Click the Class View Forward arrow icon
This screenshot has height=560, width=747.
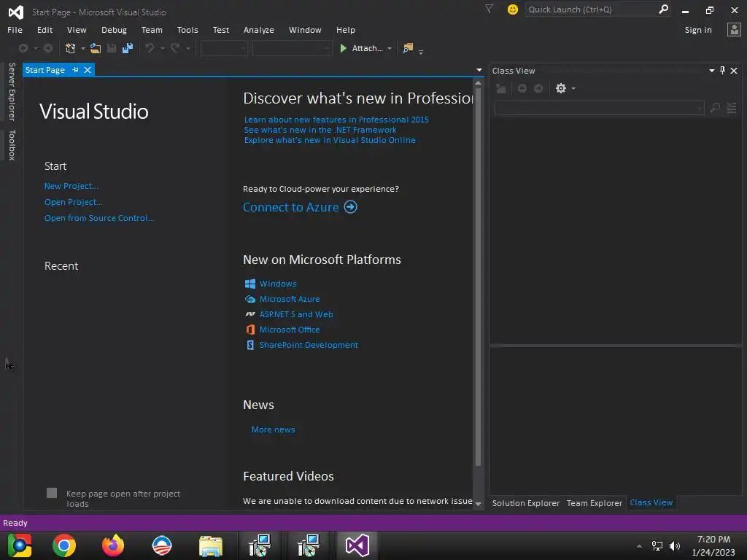(538, 88)
